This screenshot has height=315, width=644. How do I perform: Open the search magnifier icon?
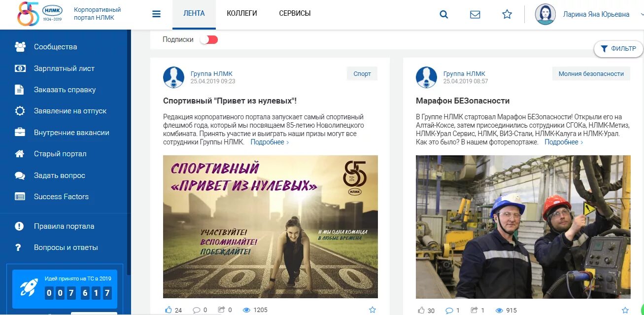[x=443, y=14]
